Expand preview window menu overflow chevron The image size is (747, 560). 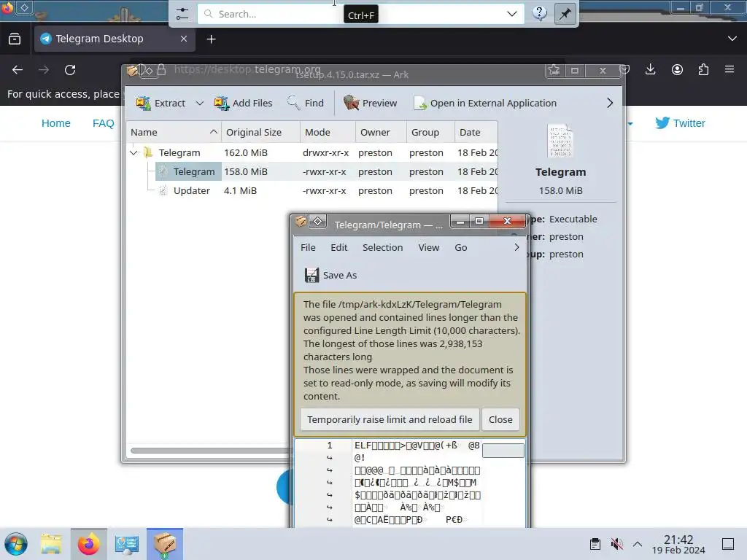pyautogui.click(x=517, y=247)
